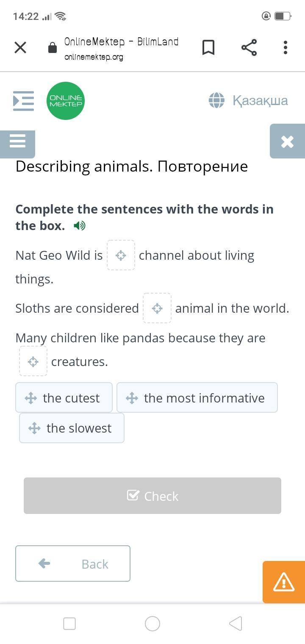Play the audio speaker icon
This screenshot has height=644, width=305.
click(79, 226)
